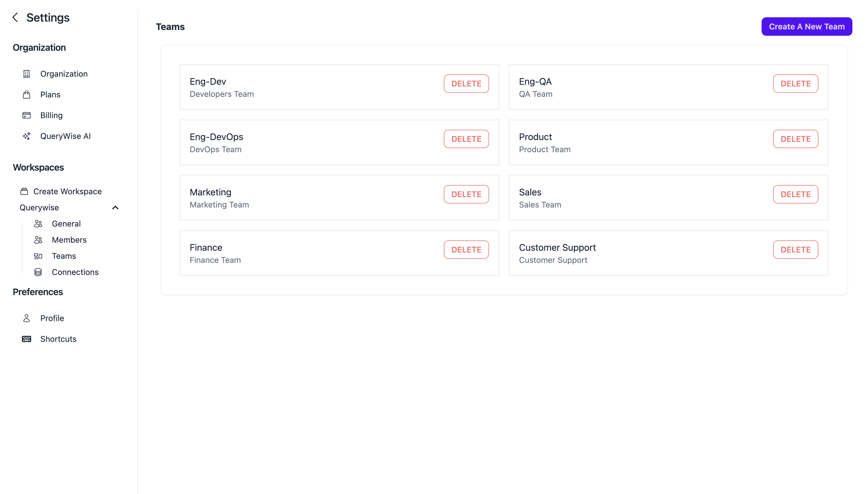Delete the Customer Support team
Screen dimensions: 868x494
pyautogui.click(x=795, y=250)
